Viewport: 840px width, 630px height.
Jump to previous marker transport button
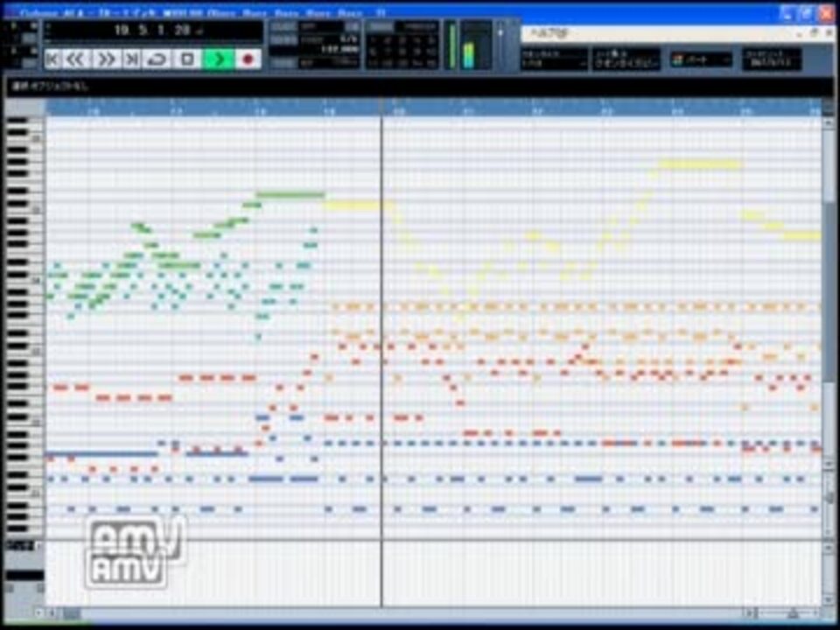52,59
